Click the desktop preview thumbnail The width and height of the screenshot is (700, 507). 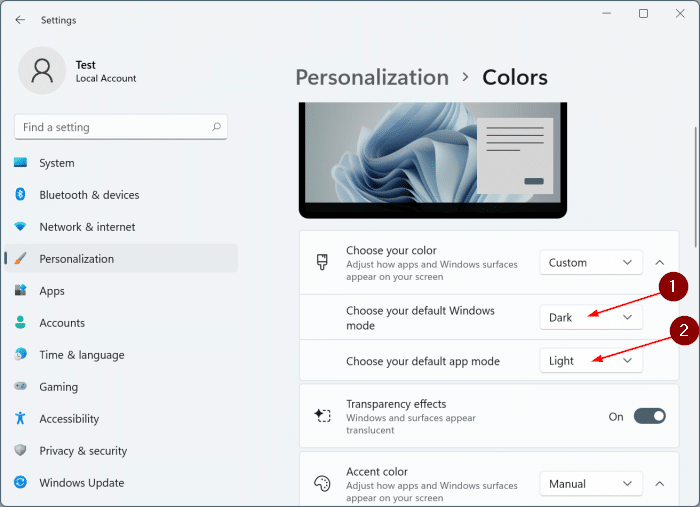coord(433,160)
